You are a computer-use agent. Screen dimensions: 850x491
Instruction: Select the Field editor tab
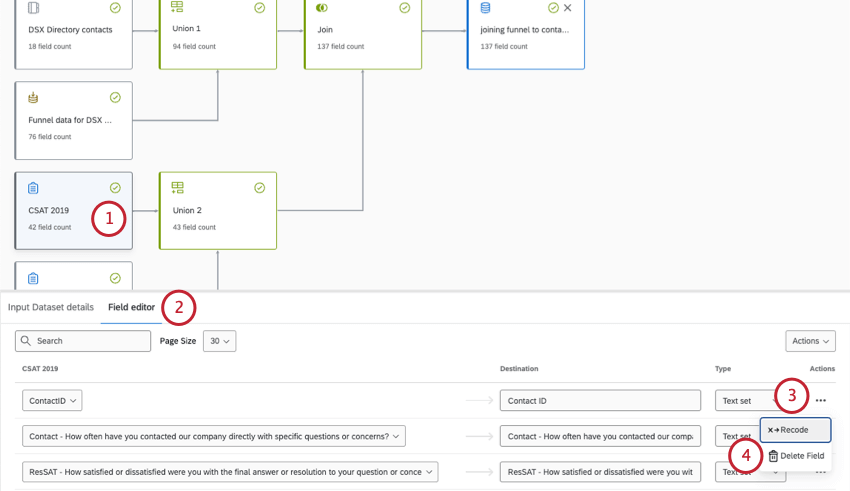(x=131, y=307)
